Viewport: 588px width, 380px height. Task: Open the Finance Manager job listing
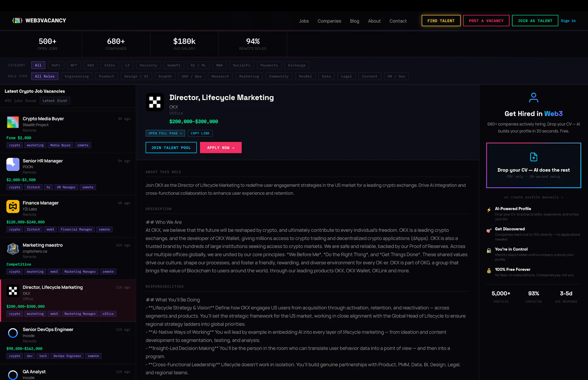point(68,216)
